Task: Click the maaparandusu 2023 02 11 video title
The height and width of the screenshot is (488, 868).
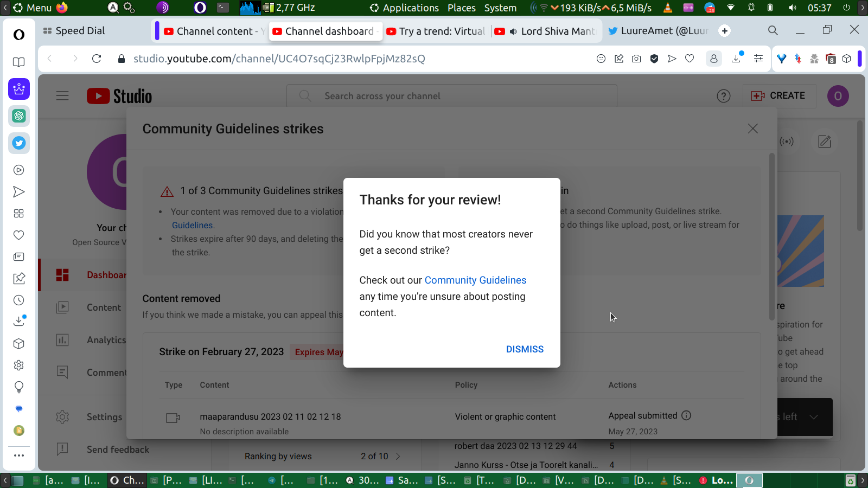Action: (270, 416)
